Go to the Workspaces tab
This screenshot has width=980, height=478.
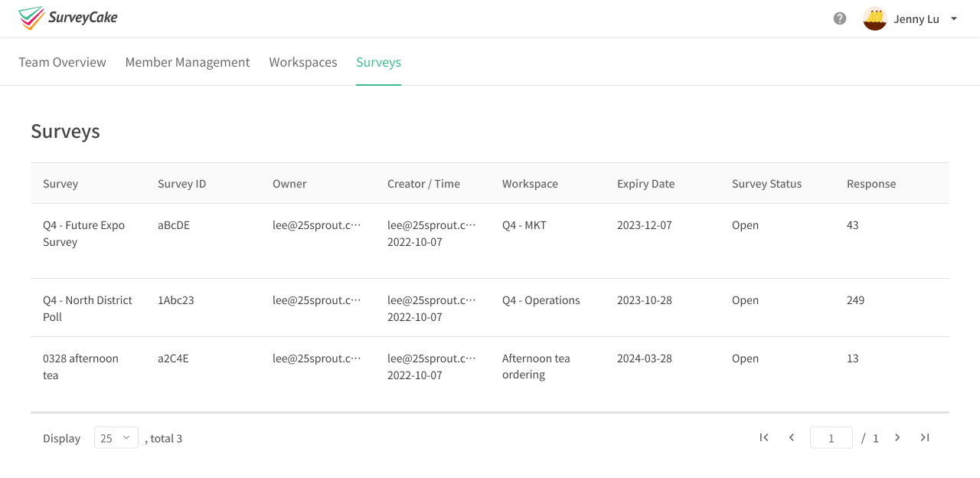point(303,61)
